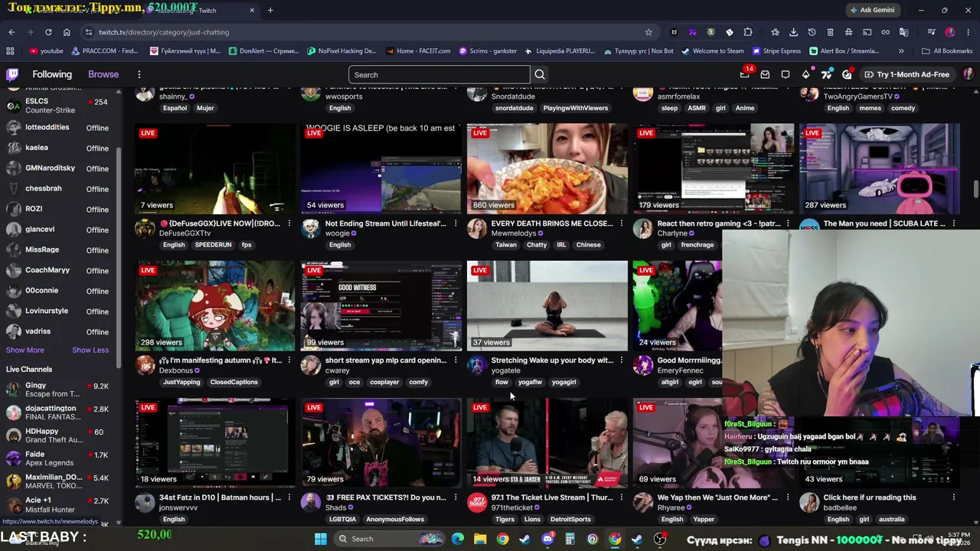Click the browser Home button
980x551 pixels.
click(67, 32)
